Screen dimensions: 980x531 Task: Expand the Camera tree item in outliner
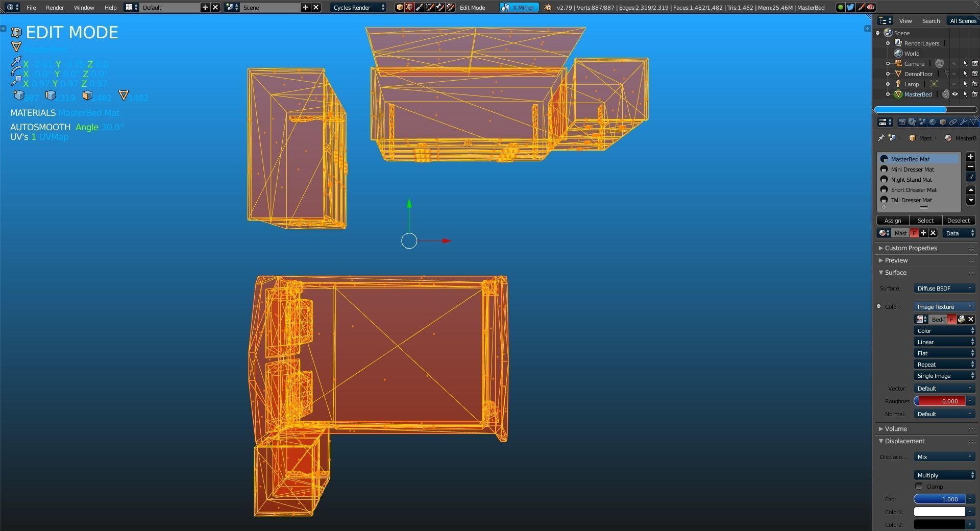(x=888, y=63)
